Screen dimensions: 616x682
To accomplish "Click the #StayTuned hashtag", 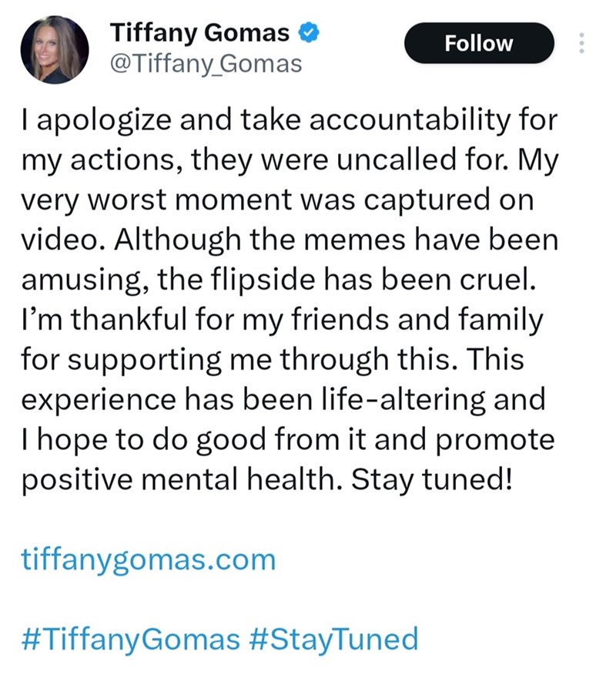I will [x=334, y=640].
